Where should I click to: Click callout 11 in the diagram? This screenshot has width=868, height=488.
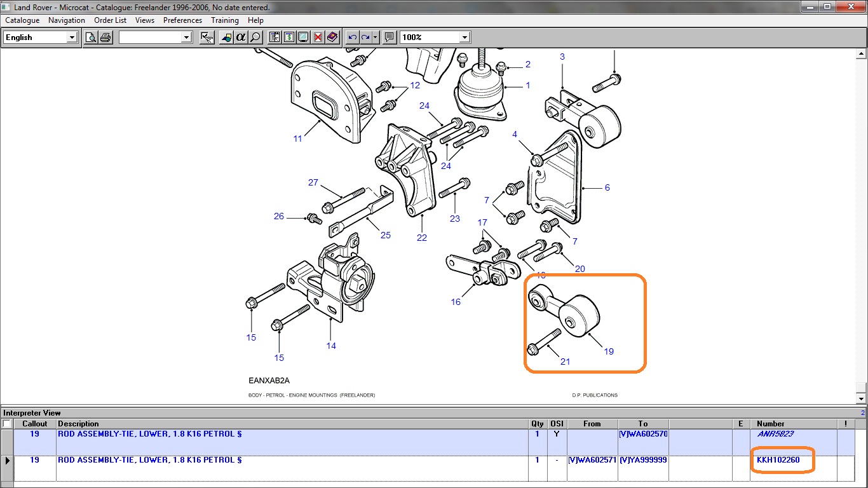pos(297,138)
